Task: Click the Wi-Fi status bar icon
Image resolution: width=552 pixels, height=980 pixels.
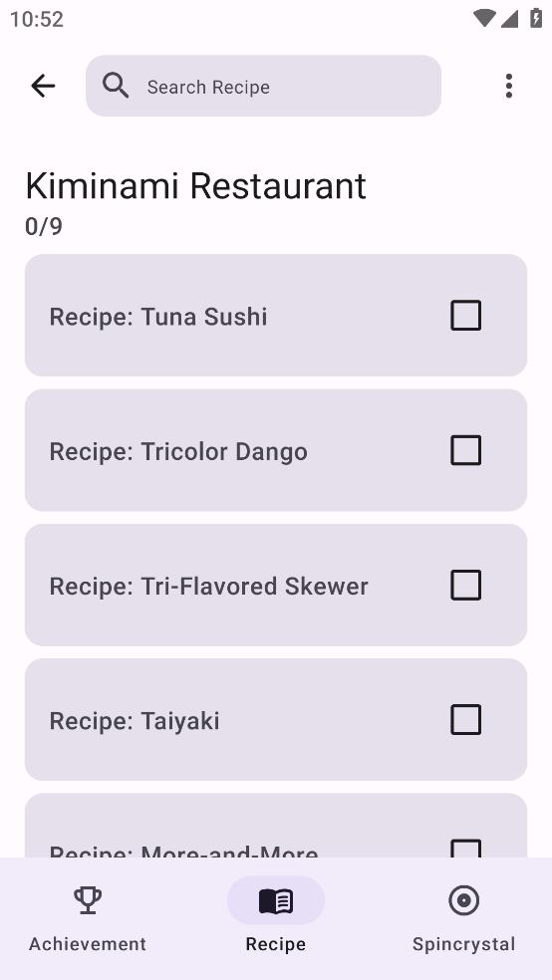Action: (x=484, y=18)
